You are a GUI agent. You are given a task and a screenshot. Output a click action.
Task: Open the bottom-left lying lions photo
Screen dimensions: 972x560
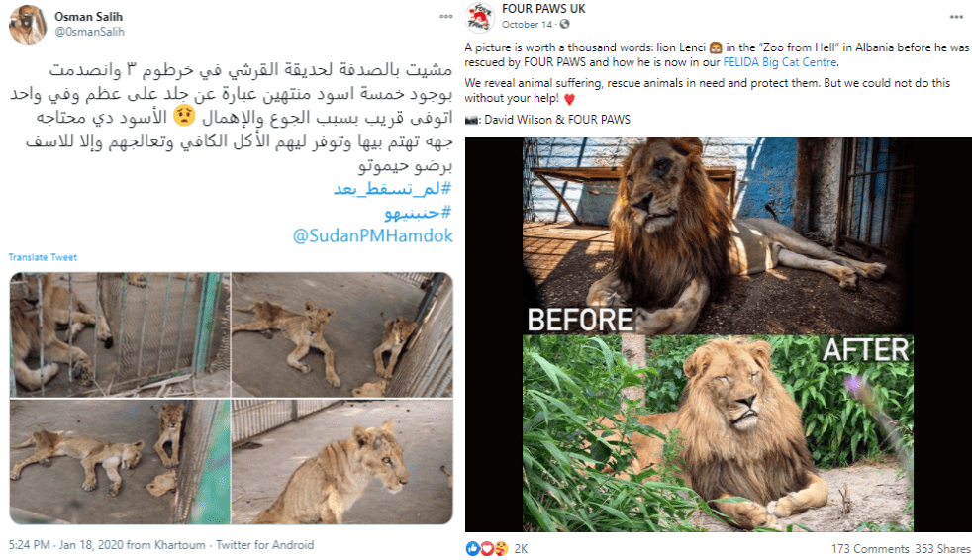pos(120,462)
